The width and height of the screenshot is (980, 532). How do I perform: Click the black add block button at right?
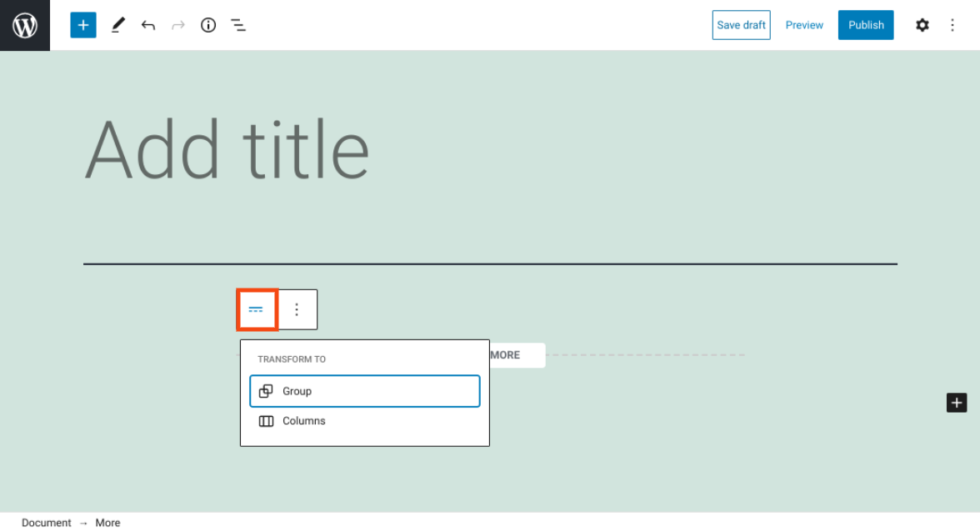(957, 403)
